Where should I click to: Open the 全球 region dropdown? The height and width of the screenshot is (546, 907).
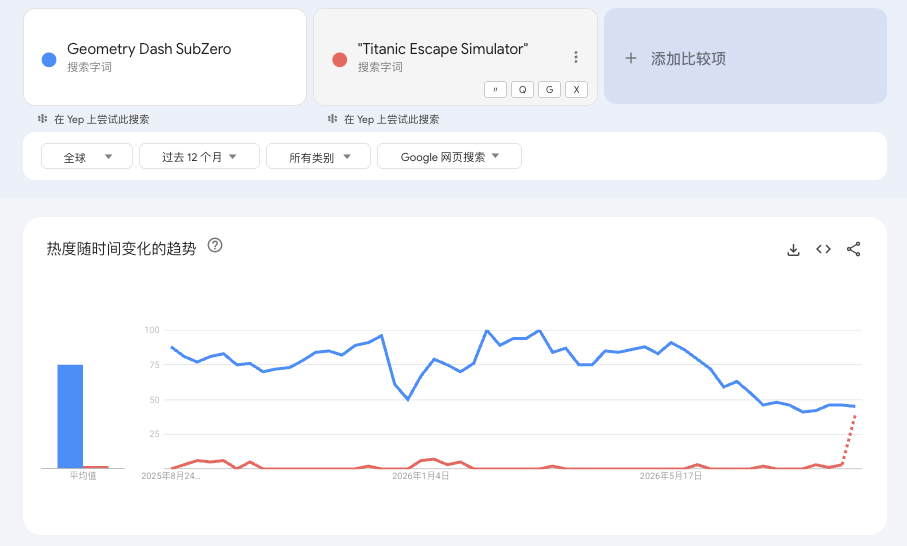[x=87, y=156]
